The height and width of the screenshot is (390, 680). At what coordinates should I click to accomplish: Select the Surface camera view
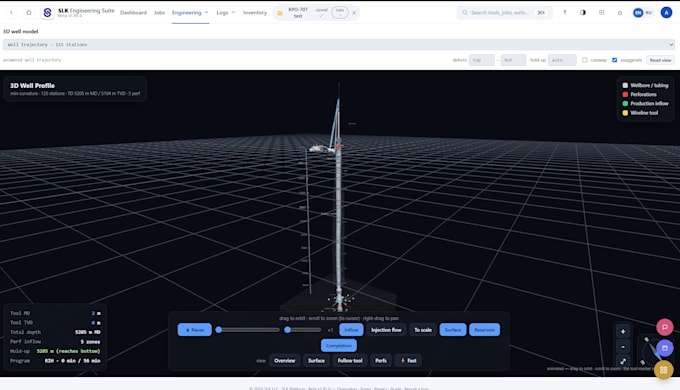pos(316,361)
